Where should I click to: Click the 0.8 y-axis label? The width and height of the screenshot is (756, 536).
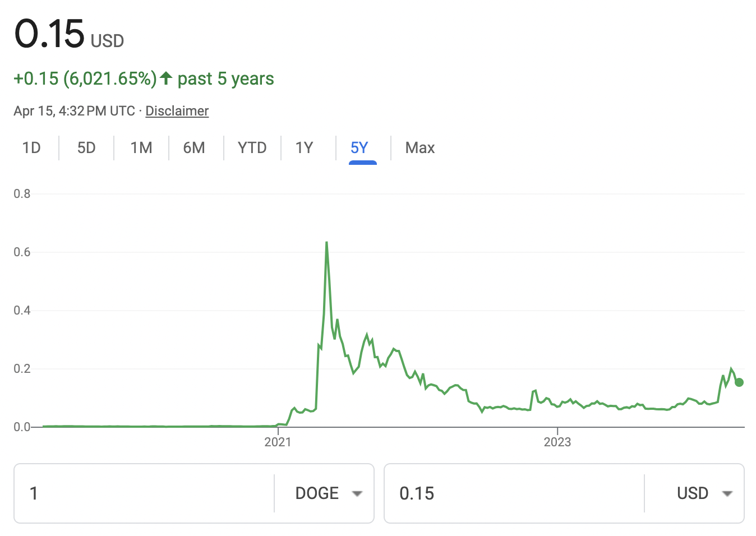pos(22,194)
